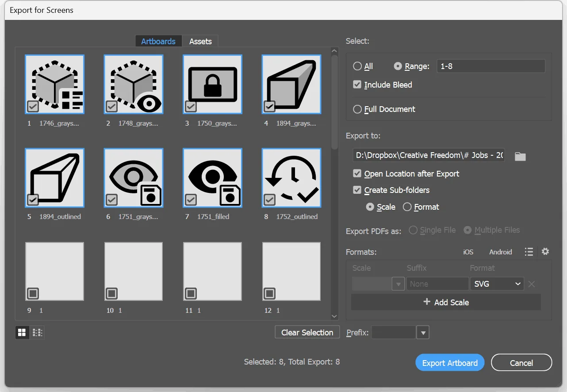Apply the Android preset formats
This screenshot has width=567, height=392.
(500, 252)
